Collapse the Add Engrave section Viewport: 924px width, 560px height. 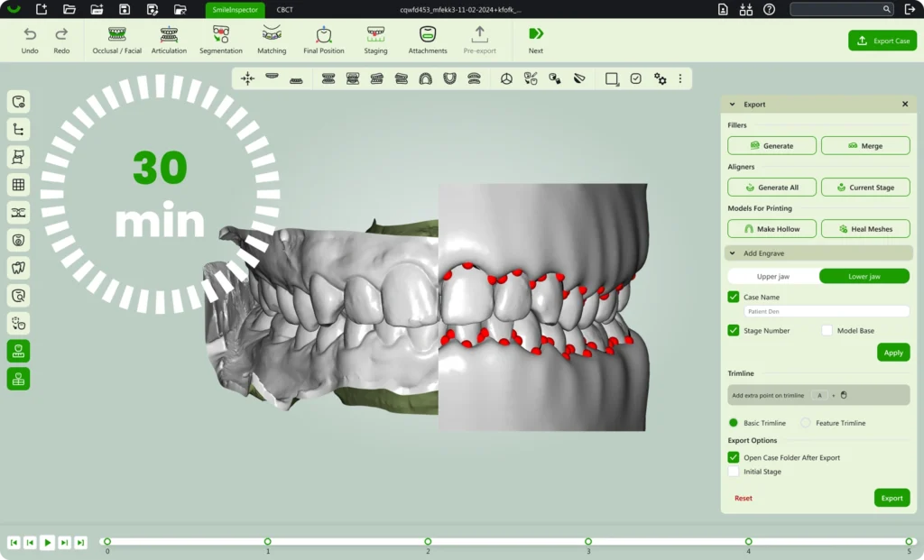click(x=732, y=253)
